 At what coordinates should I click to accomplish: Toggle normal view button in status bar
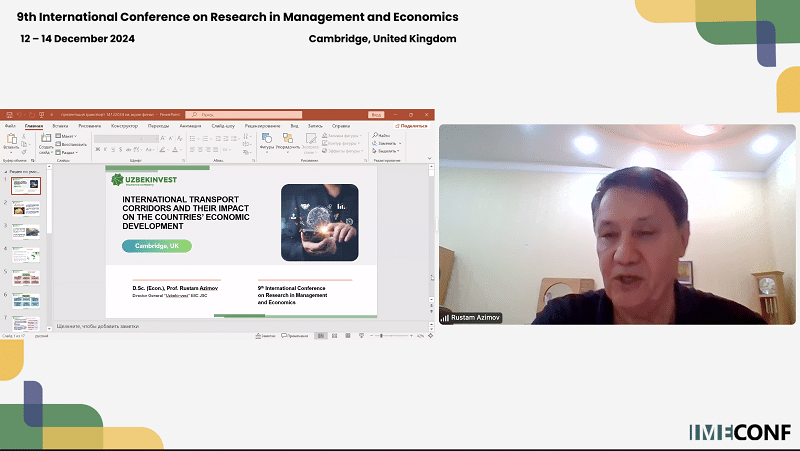pyautogui.click(x=320, y=336)
